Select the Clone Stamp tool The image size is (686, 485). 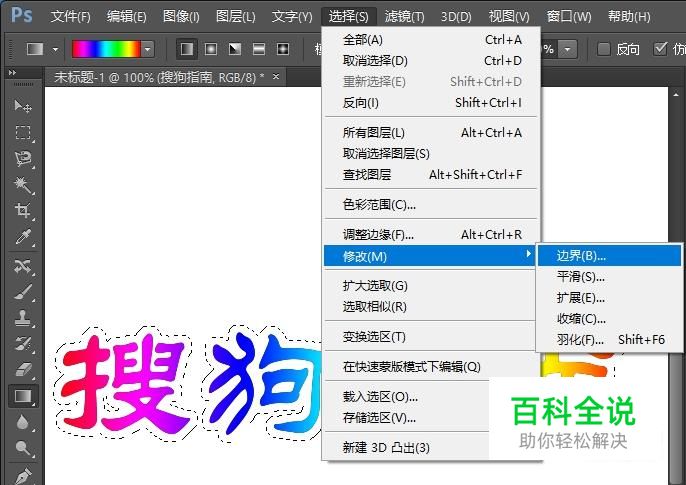click(x=23, y=318)
